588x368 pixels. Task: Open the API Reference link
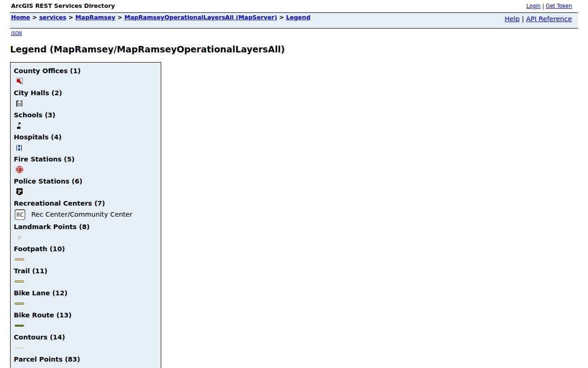(549, 19)
